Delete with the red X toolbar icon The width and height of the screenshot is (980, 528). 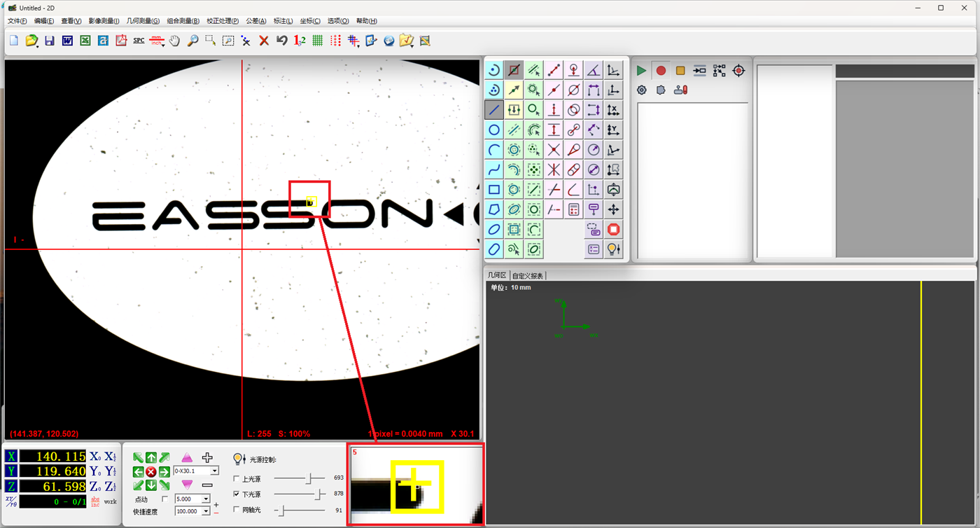coord(264,41)
